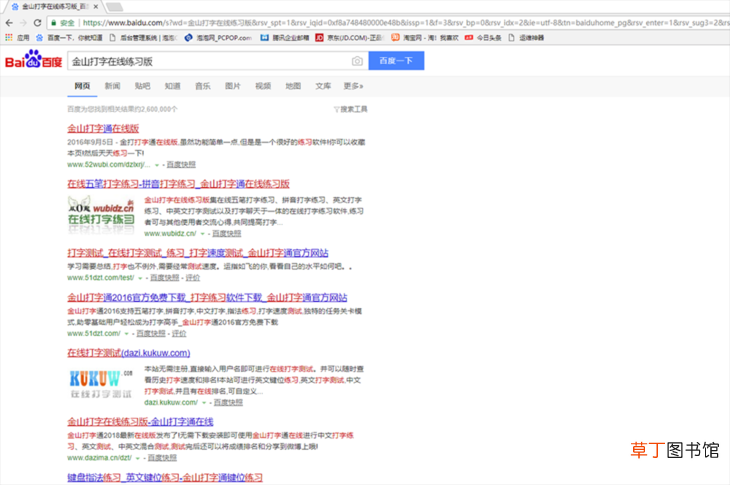The height and width of the screenshot is (485, 730).
Task: Switch to the 地图 tab
Action: point(293,86)
